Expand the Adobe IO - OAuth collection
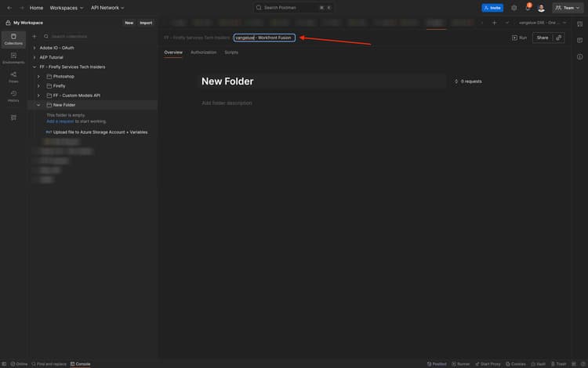Viewport: 588px width, 368px height. [34, 48]
